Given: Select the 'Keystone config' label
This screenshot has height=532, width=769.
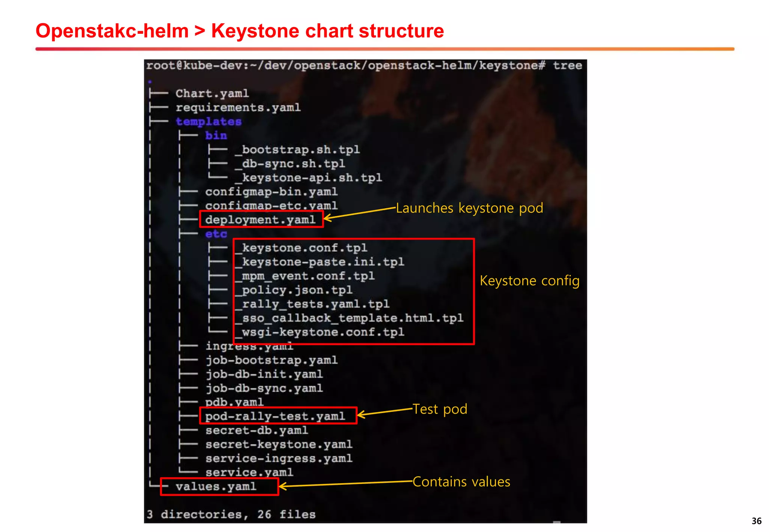Looking at the screenshot, I should pyautogui.click(x=529, y=281).
